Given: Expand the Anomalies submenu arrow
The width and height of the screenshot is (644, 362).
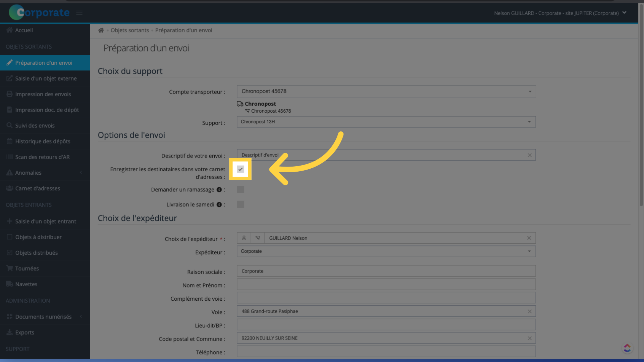Looking at the screenshot, I should pos(81,173).
